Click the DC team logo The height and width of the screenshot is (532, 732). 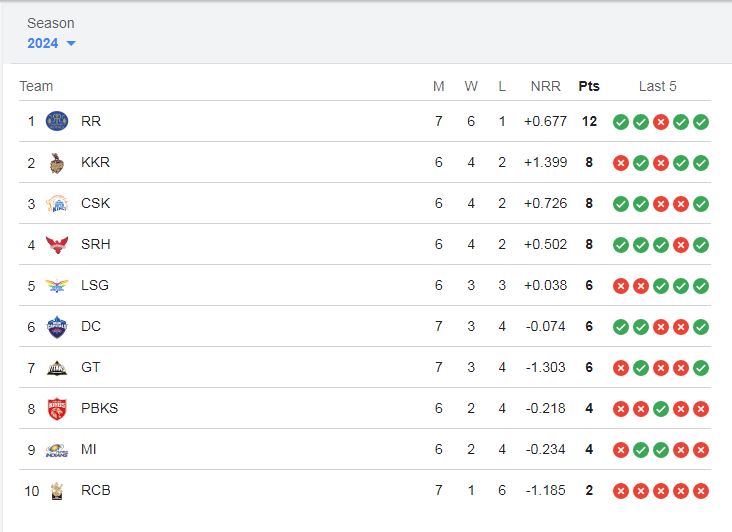[57, 327]
